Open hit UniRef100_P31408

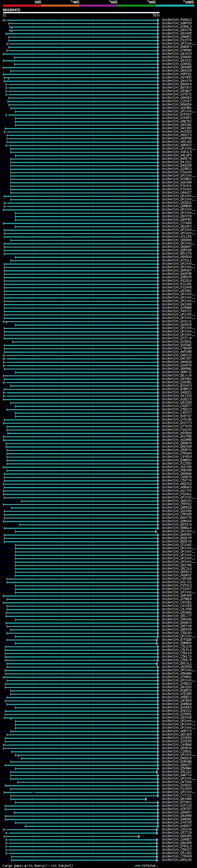tap(177, 287)
